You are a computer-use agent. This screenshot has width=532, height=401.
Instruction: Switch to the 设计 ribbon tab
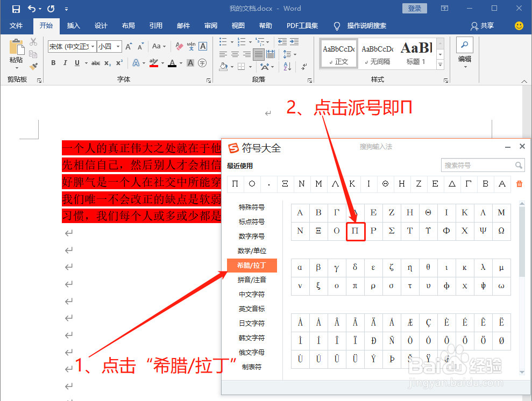(101, 26)
